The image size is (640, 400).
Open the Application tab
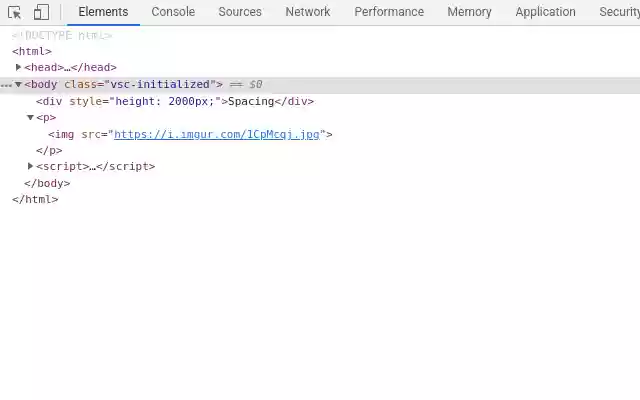(x=545, y=12)
